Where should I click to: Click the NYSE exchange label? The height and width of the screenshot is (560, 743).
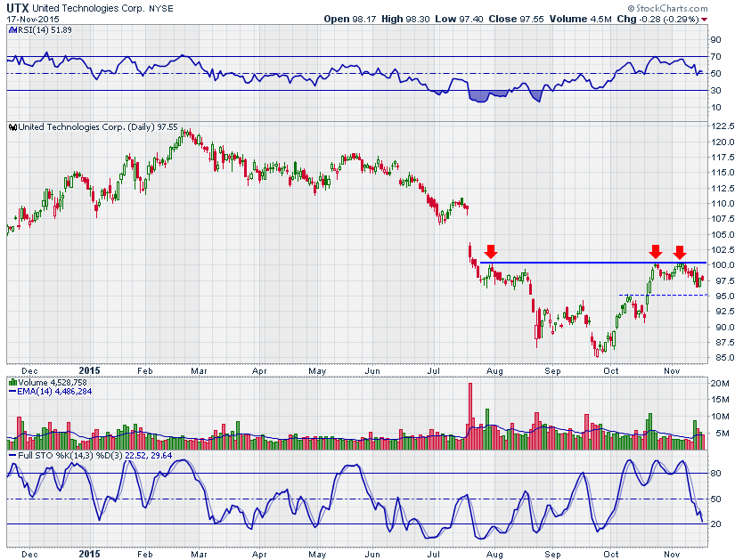[x=161, y=9]
